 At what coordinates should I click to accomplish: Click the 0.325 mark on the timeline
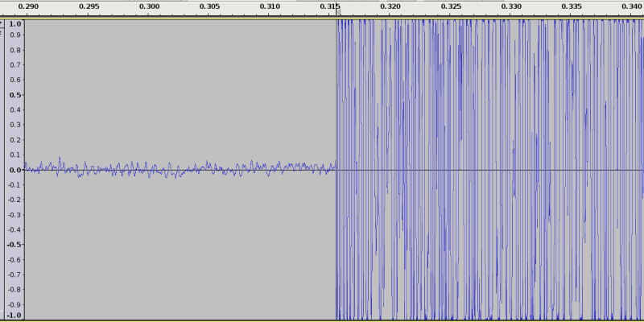coord(451,6)
